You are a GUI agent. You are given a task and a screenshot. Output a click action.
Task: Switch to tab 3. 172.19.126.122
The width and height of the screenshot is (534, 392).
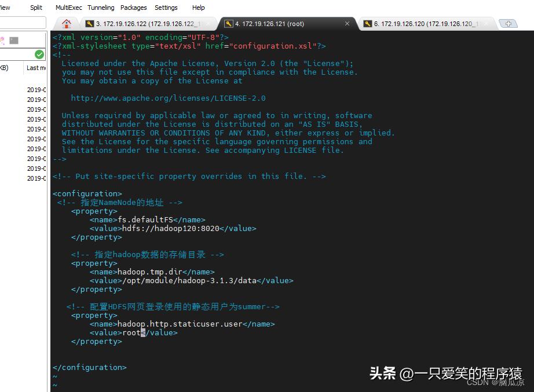coord(145,24)
